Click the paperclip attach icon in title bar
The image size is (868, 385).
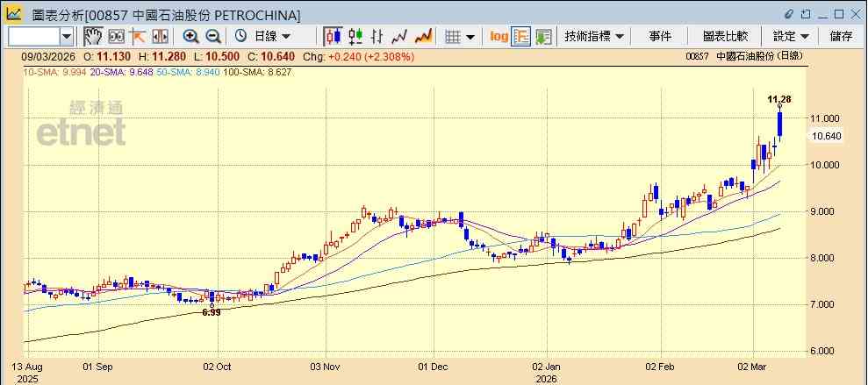pos(789,14)
